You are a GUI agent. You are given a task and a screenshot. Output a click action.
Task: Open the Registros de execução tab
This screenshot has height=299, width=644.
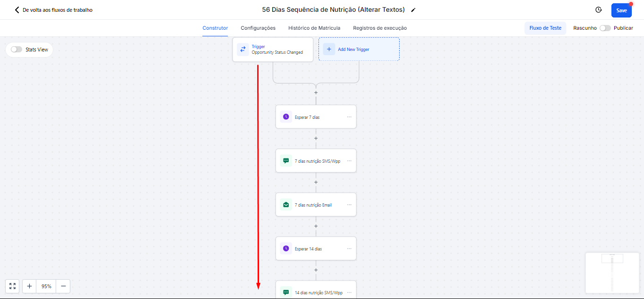(380, 28)
